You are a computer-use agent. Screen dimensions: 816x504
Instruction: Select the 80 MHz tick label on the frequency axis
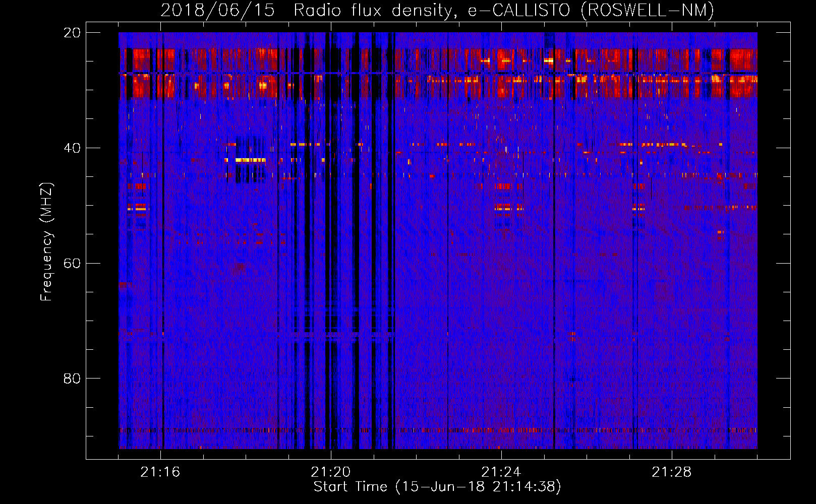pyautogui.click(x=72, y=379)
